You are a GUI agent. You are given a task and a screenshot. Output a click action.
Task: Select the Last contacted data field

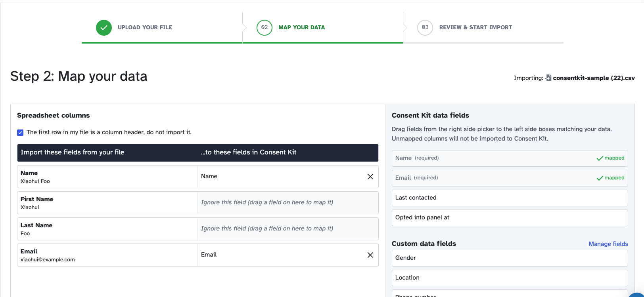click(510, 198)
